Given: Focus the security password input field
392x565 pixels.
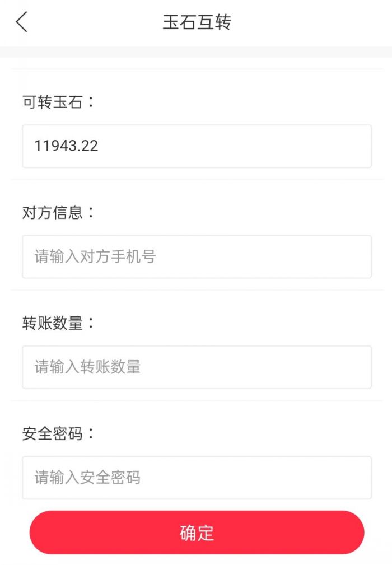Looking at the screenshot, I should pyautogui.click(x=197, y=478).
